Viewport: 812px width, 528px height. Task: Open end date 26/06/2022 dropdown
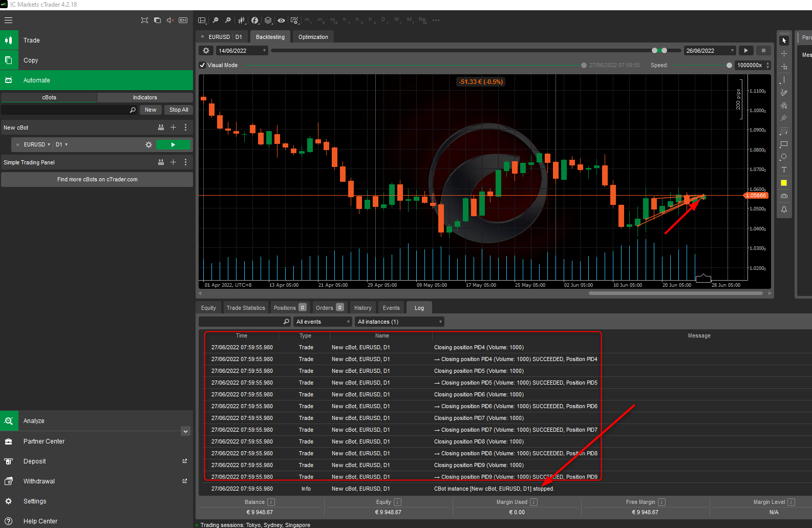710,51
